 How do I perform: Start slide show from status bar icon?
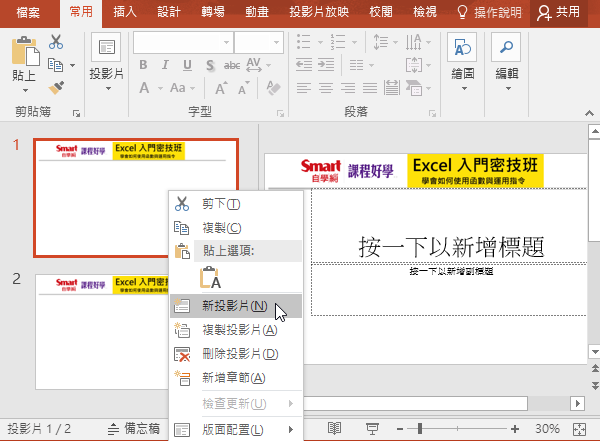click(372, 429)
